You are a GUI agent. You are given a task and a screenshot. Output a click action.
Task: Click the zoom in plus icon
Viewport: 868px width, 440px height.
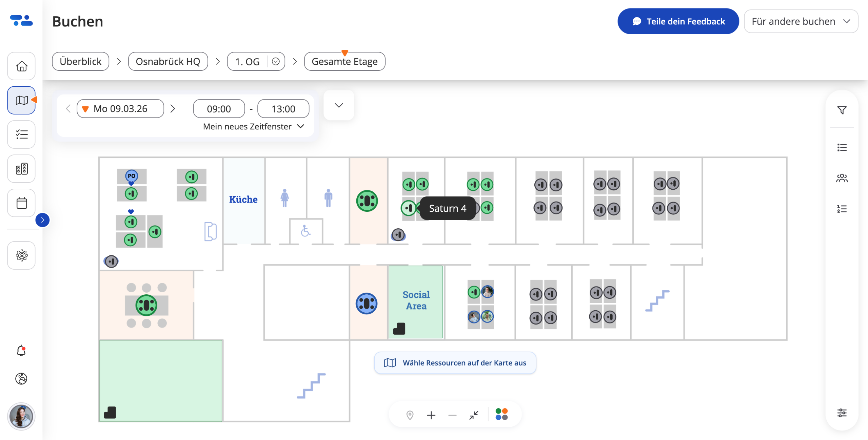(x=431, y=415)
